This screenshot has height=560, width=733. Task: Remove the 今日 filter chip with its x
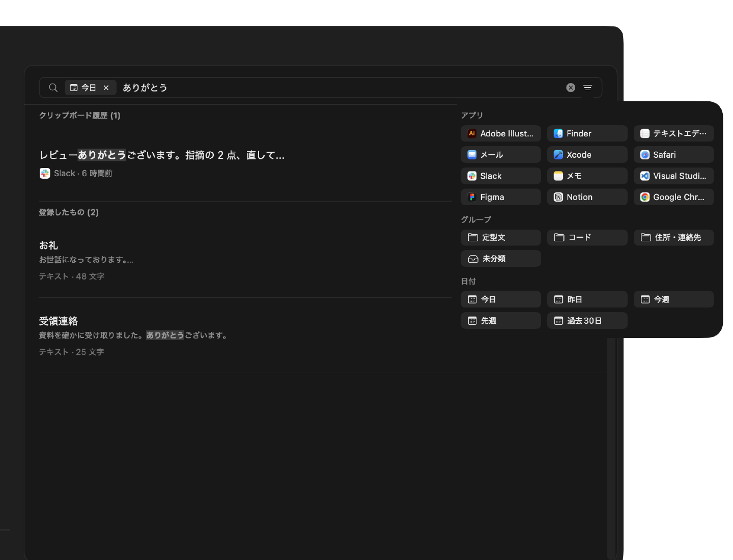click(x=106, y=88)
